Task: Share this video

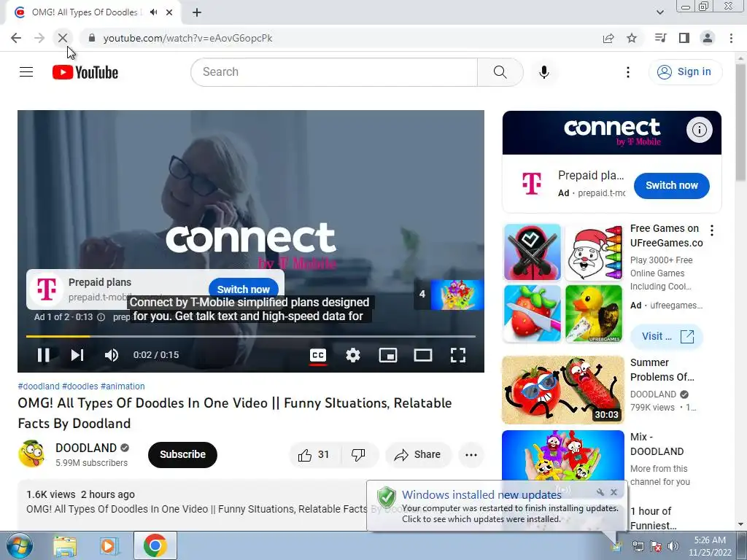Action: click(x=417, y=455)
